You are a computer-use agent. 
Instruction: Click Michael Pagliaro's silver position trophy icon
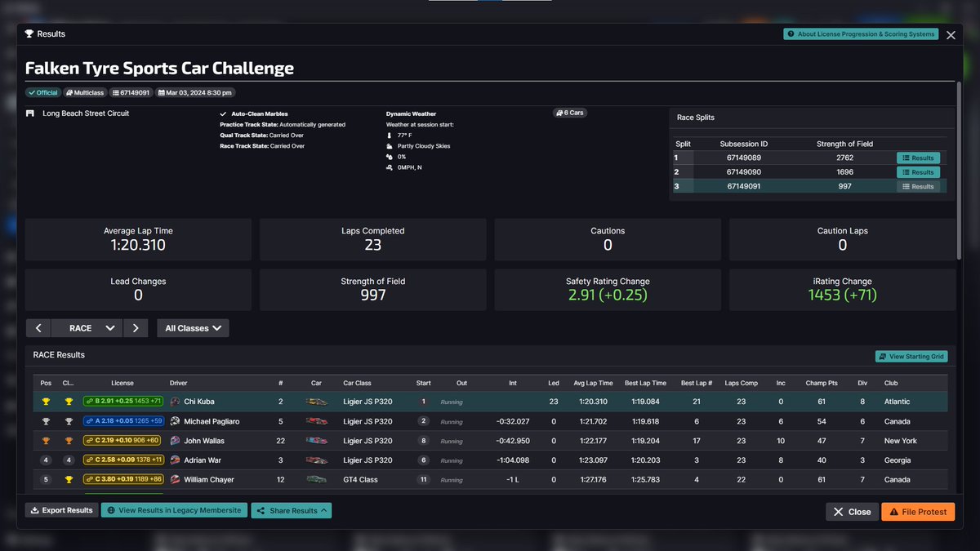coord(46,421)
